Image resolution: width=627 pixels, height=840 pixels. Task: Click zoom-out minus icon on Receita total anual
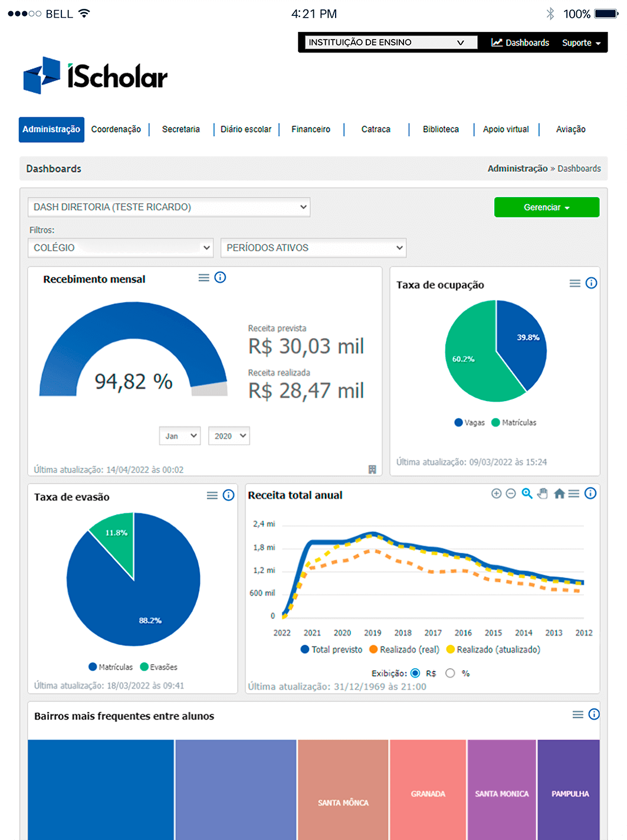[511, 494]
